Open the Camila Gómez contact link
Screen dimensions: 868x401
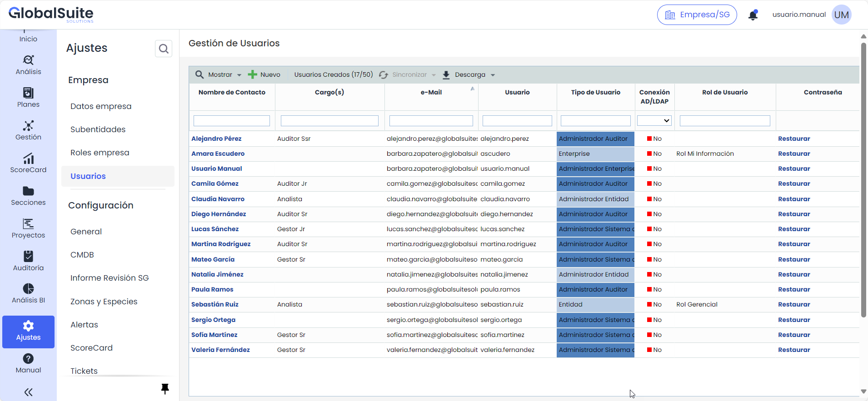(x=215, y=183)
